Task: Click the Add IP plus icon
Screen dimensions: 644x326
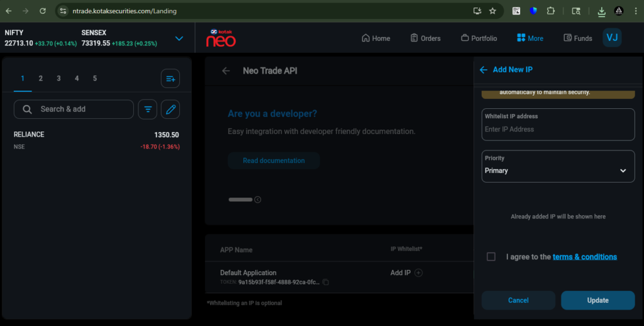Action: (419, 273)
